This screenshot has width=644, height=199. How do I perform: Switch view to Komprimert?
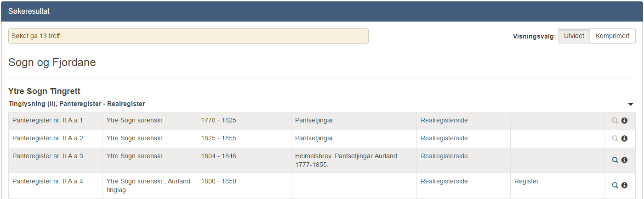tap(613, 36)
